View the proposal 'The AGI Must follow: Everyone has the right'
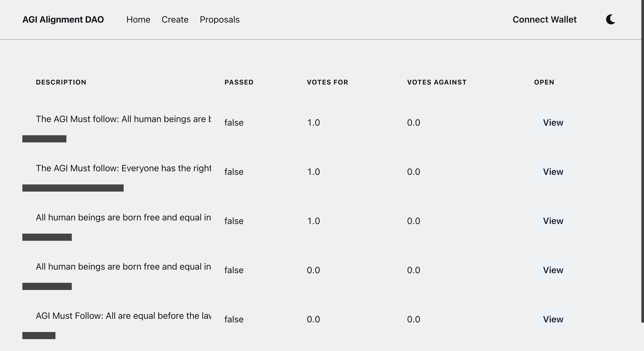Image resolution: width=644 pixels, height=351 pixels. [x=553, y=172]
